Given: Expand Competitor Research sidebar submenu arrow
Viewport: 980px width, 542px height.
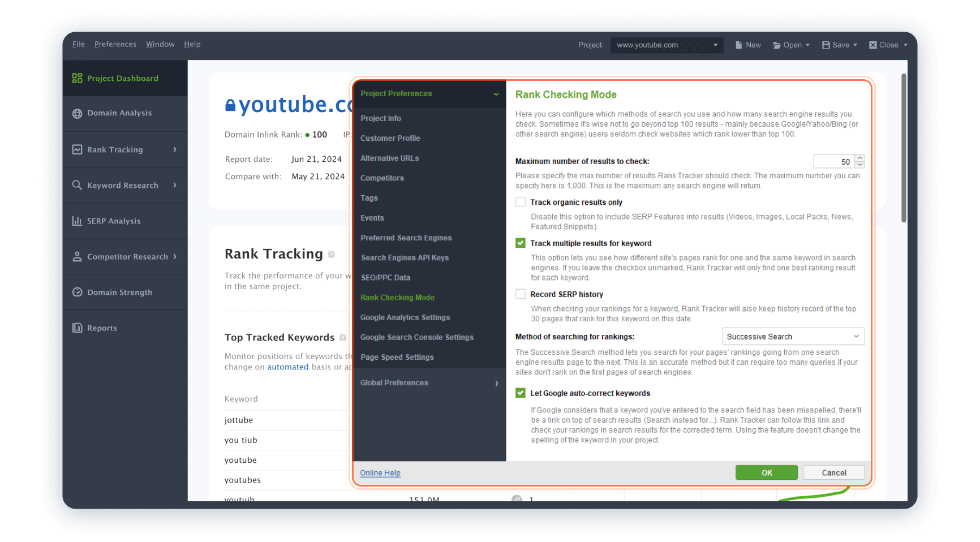Looking at the screenshot, I should point(175,256).
